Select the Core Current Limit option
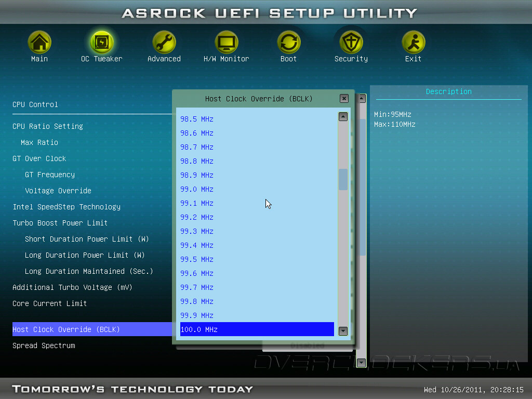The height and width of the screenshot is (399, 532). (x=49, y=303)
